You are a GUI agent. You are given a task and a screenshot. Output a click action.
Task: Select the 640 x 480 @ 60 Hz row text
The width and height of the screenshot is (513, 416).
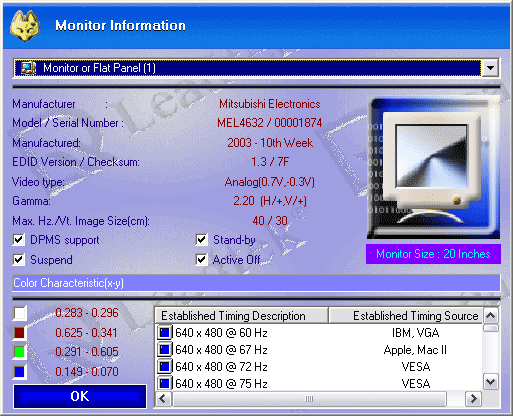point(221,333)
